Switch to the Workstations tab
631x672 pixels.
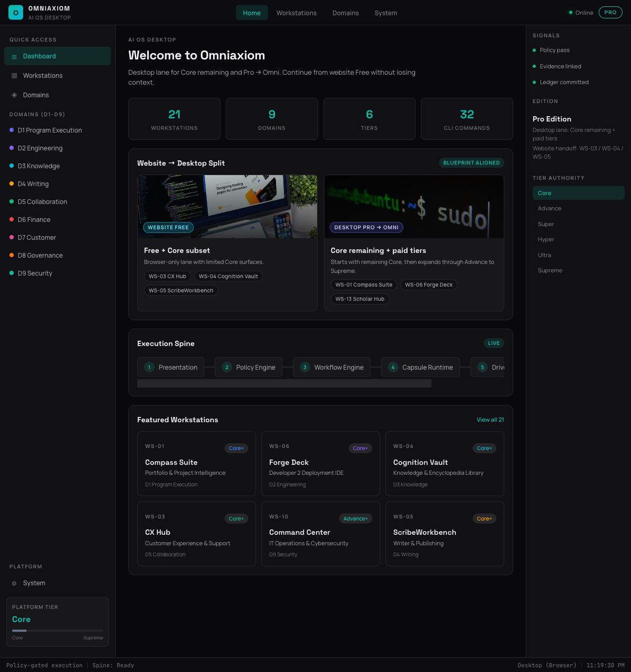coord(297,13)
